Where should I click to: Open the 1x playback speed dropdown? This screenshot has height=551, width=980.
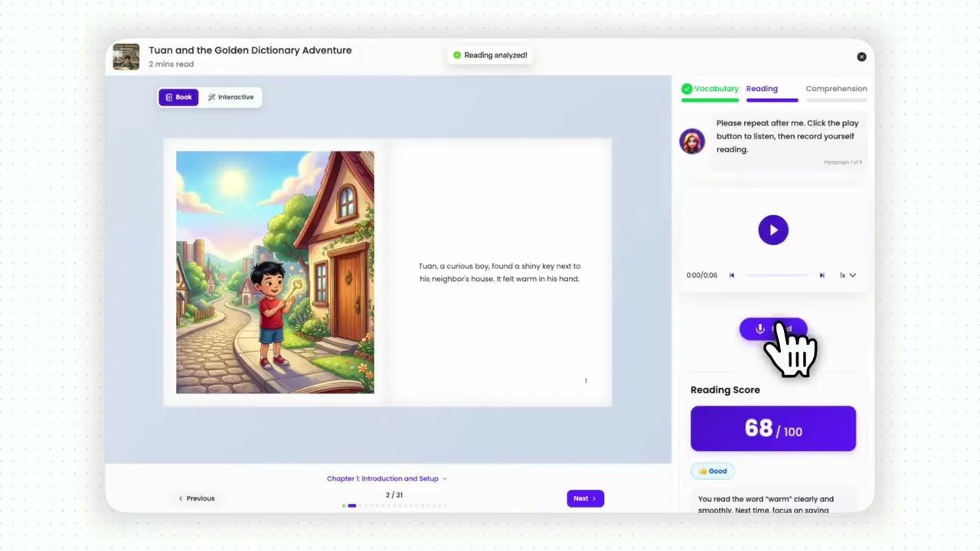click(848, 275)
